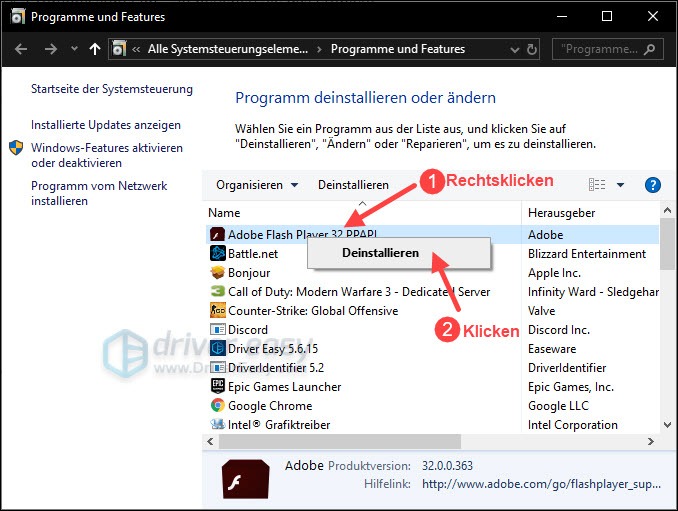Click publisher cell Easeware
Viewport: 678px width, 511px height.
[x=552, y=349]
